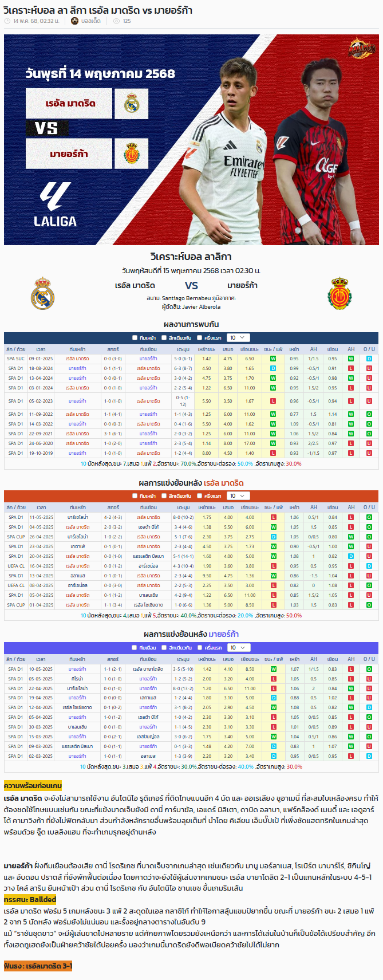Click the football avatar icon next to บอลเด็ด
Image resolution: width=383 pixels, height=980 pixels.
click(x=75, y=21)
